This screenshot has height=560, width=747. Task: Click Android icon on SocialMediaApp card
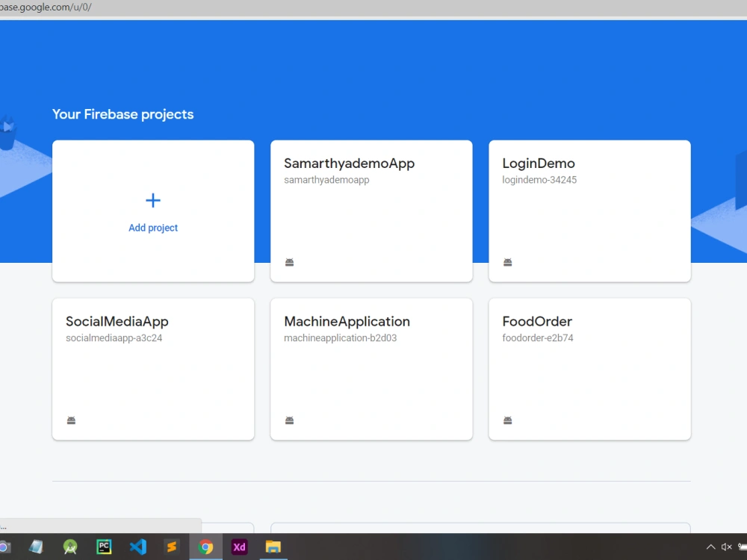[71, 420]
